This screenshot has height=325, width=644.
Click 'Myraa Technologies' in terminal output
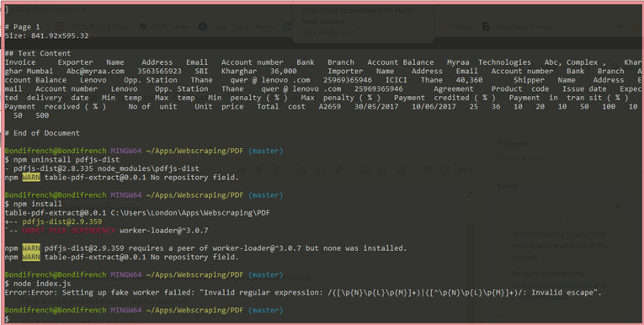(x=489, y=62)
